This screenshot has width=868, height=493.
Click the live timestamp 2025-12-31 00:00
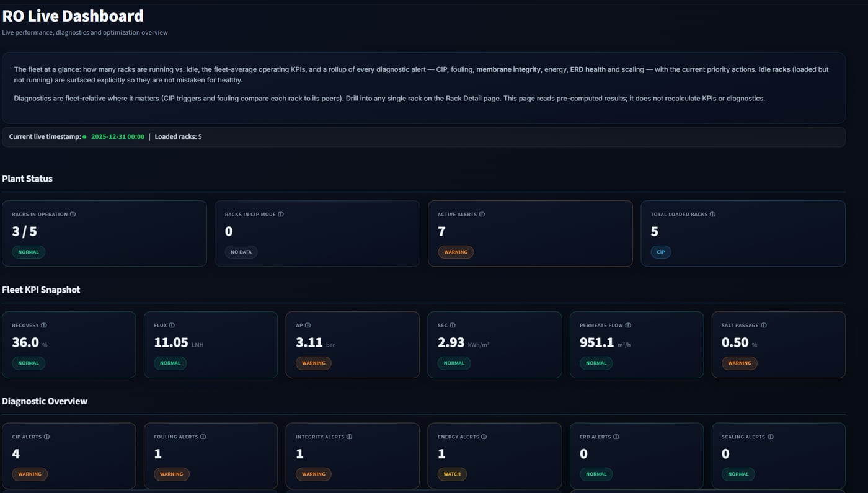[118, 137]
